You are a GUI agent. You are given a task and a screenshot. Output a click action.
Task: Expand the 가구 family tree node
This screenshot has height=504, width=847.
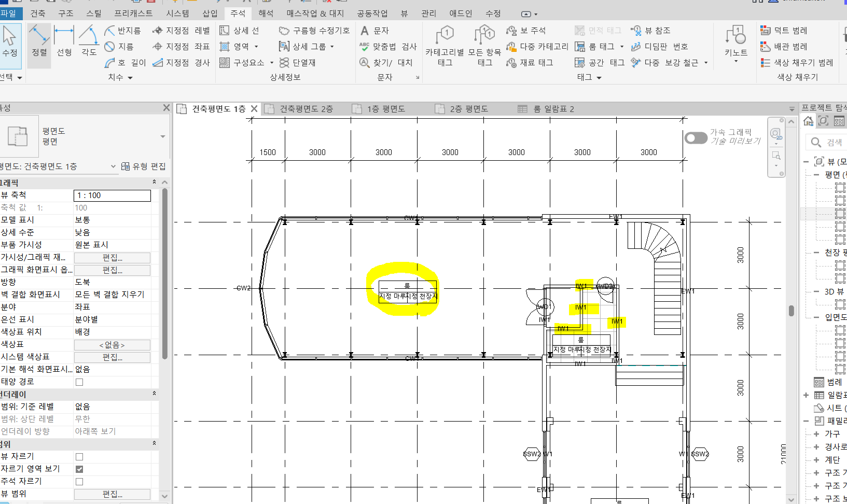(x=816, y=434)
